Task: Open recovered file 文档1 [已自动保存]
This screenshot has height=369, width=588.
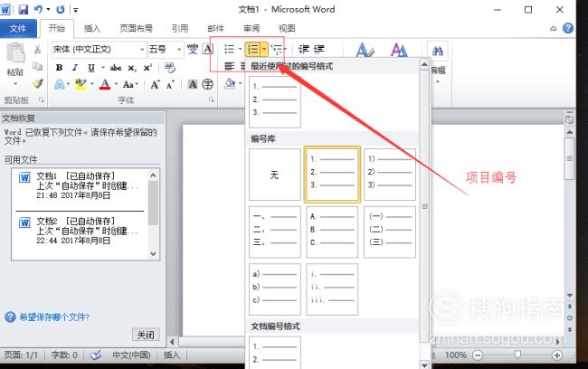Action: coord(80,185)
